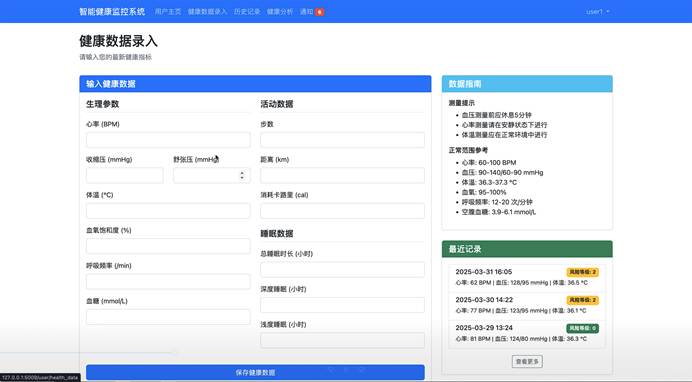
Task: Focus the 心率 (BPM) input field
Action: point(168,140)
